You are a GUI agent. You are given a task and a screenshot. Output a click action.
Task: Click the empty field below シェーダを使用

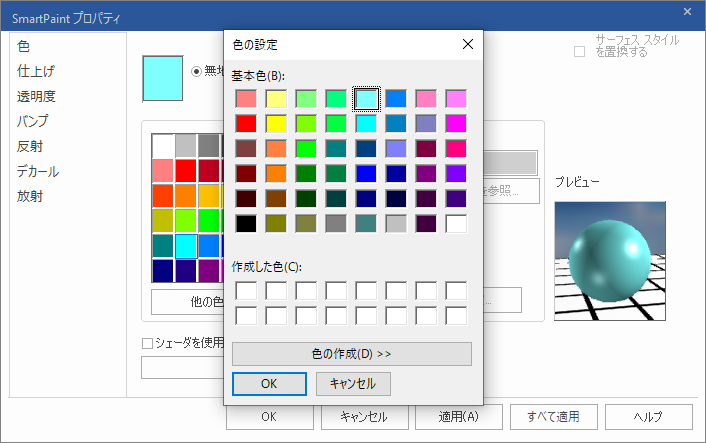point(183,367)
